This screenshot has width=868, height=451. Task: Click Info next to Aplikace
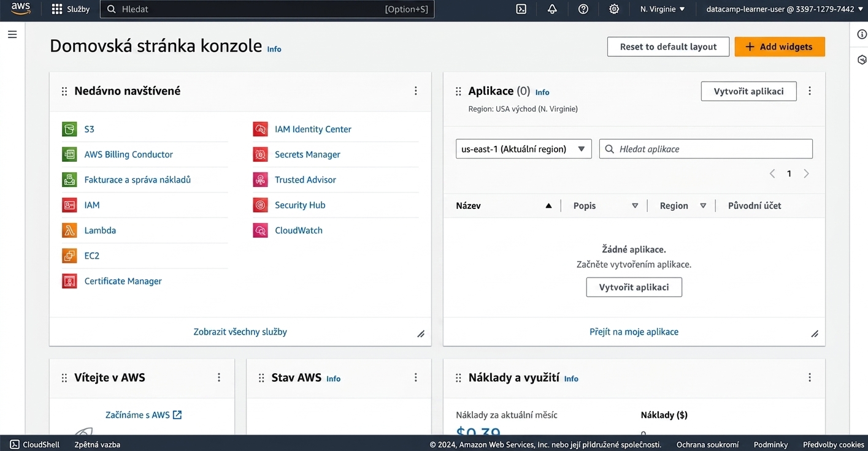(x=542, y=93)
